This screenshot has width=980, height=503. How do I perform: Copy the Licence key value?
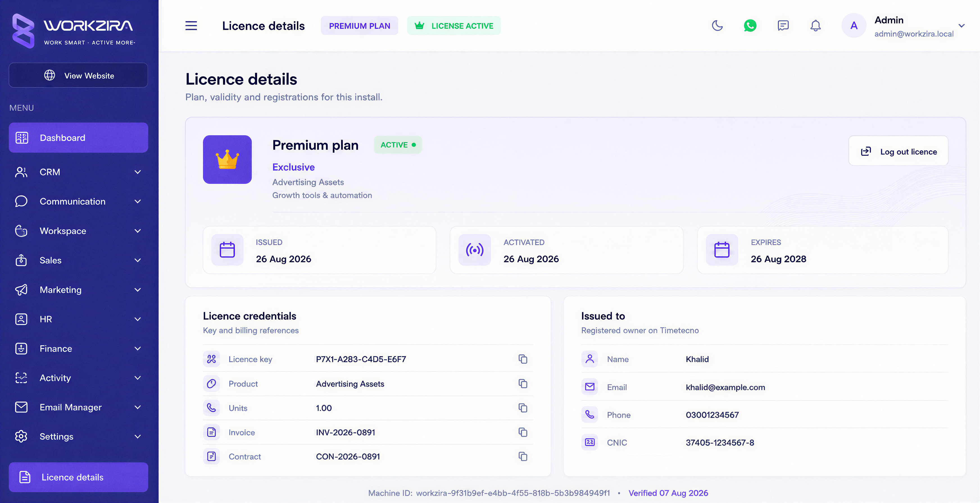(523, 359)
